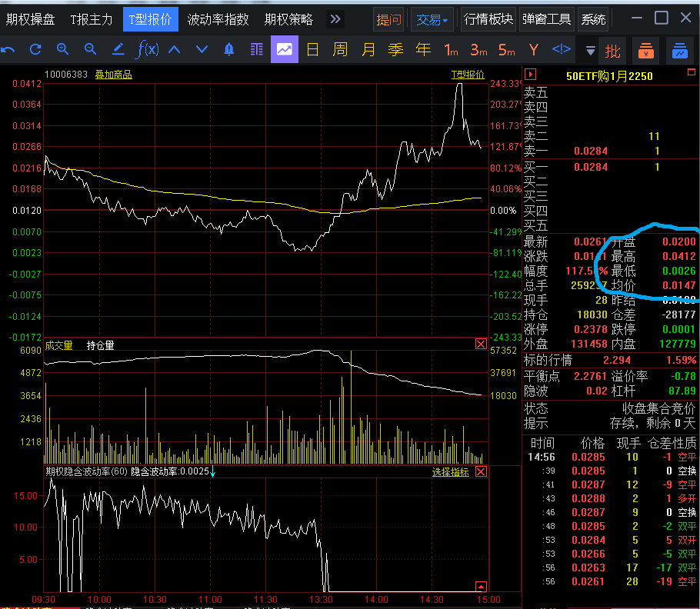Viewport: 700px width, 609px height.
Task: Open the T报主力 tab
Action: pos(91,19)
